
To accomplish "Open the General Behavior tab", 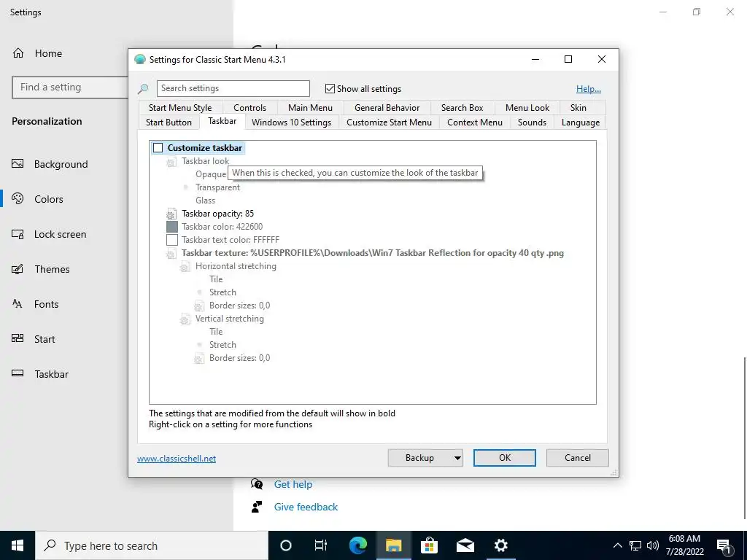I will [387, 108].
